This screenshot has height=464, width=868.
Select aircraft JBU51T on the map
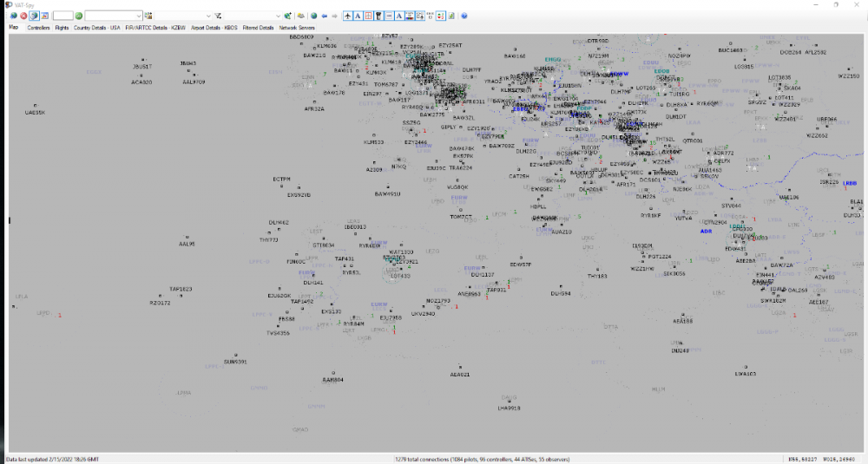(142, 67)
